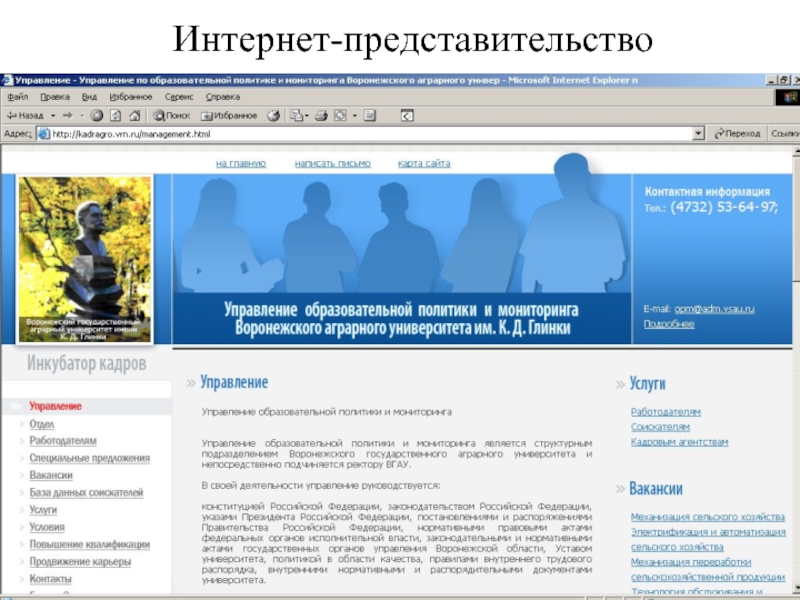Expand the address bar URL dropdown

click(698, 134)
